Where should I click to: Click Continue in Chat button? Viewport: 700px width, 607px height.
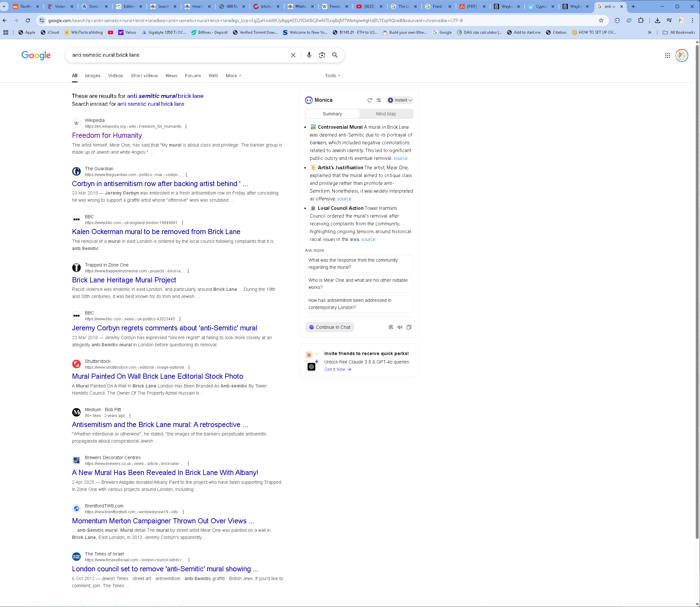tap(329, 327)
